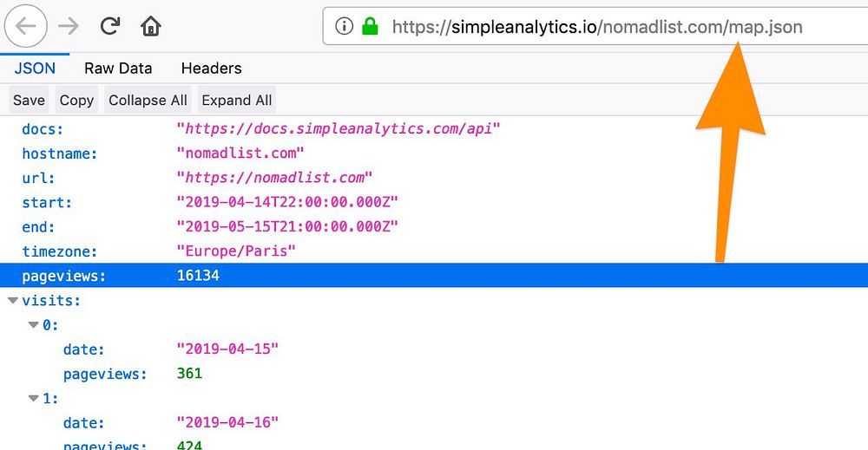Collapse visits entry 0

point(34,325)
